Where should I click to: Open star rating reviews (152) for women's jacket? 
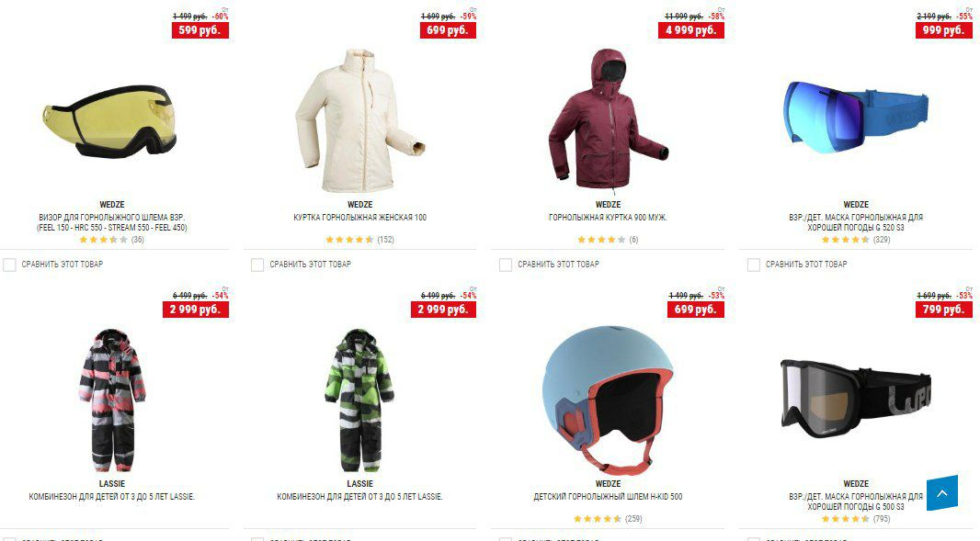pos(360,239)
